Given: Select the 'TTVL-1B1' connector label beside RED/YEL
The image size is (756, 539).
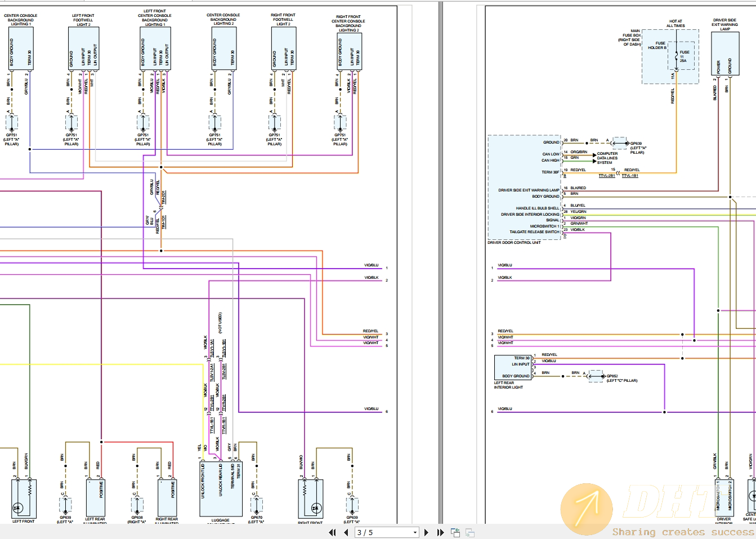Looking at the screenshot, I should [630, 176].
